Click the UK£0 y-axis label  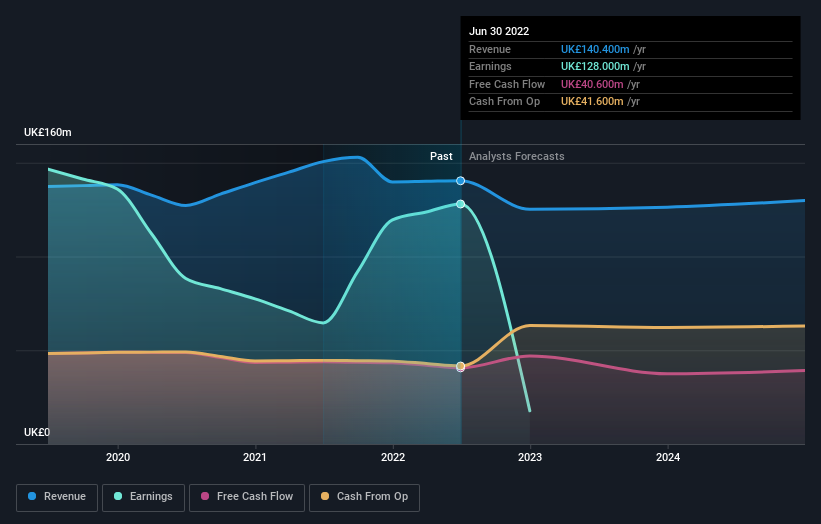pyautogui.click(x=37, y=432)
